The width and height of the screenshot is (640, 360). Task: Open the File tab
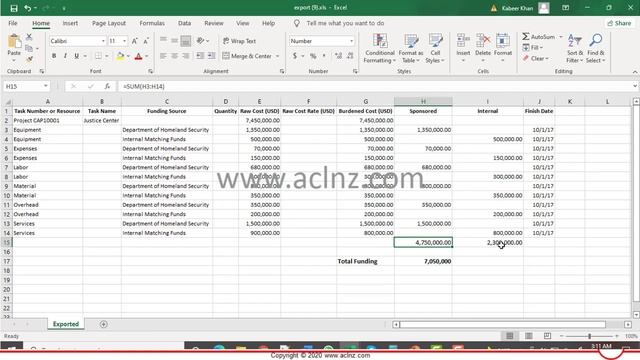13,23
